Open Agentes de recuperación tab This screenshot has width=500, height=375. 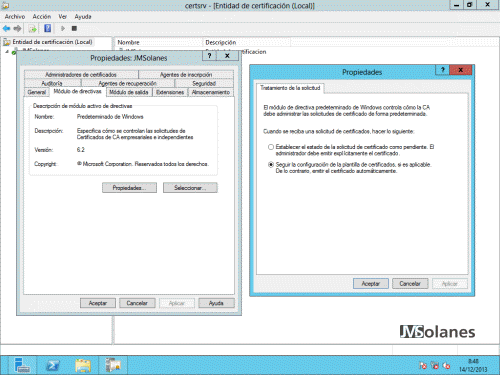[128, 83]
